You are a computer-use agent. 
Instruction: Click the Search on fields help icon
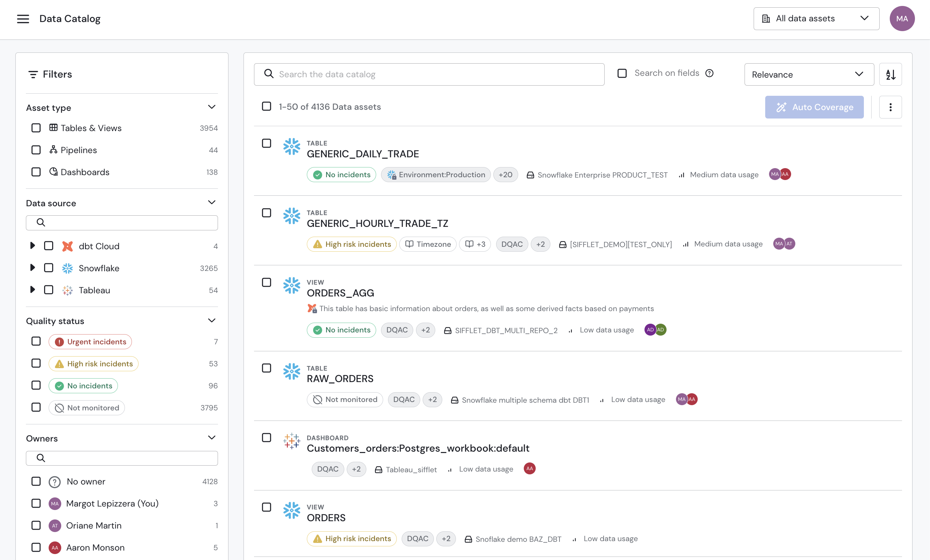[x=710, y=73]
